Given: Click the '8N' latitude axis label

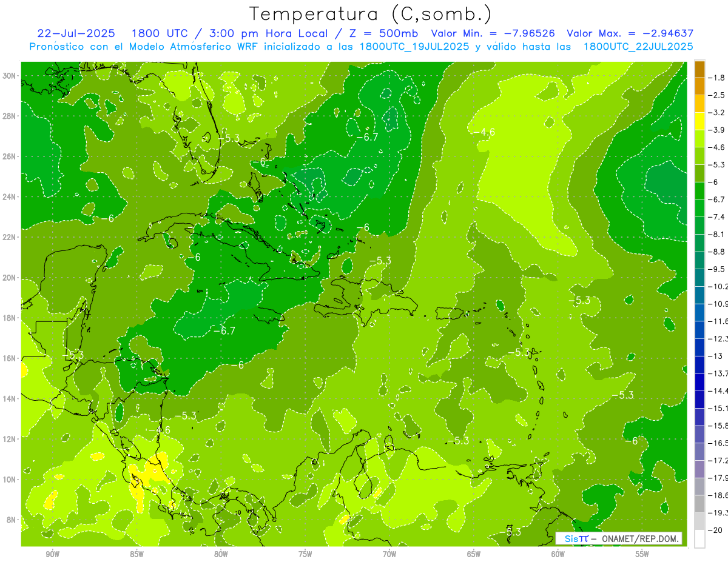Looking at the screenshot, I should tap(12, 520).
